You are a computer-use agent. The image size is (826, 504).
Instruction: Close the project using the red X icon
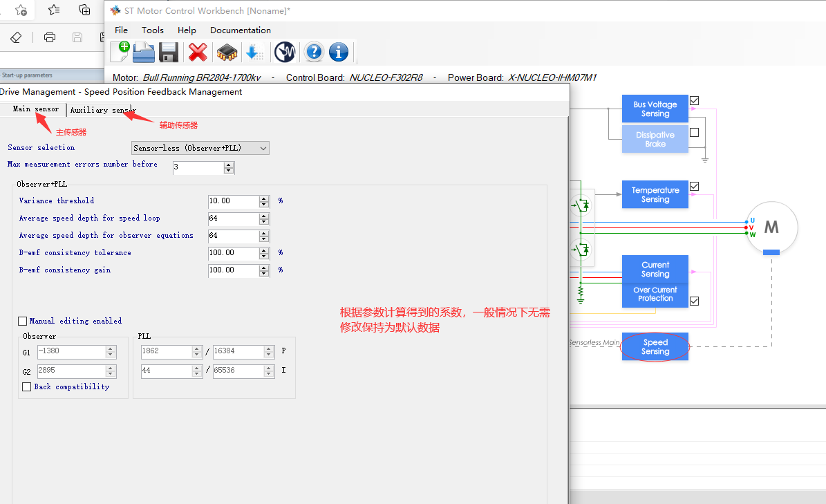coord(197,52)
